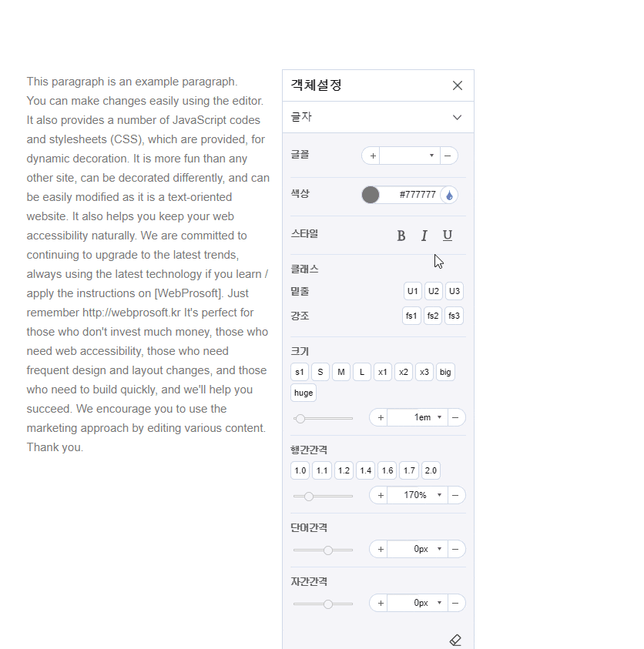The height and width of the screenshot is (649, 644).
Task: Click the word spacing slider handle
Action: pyautogui.click(x=328, y=550)
